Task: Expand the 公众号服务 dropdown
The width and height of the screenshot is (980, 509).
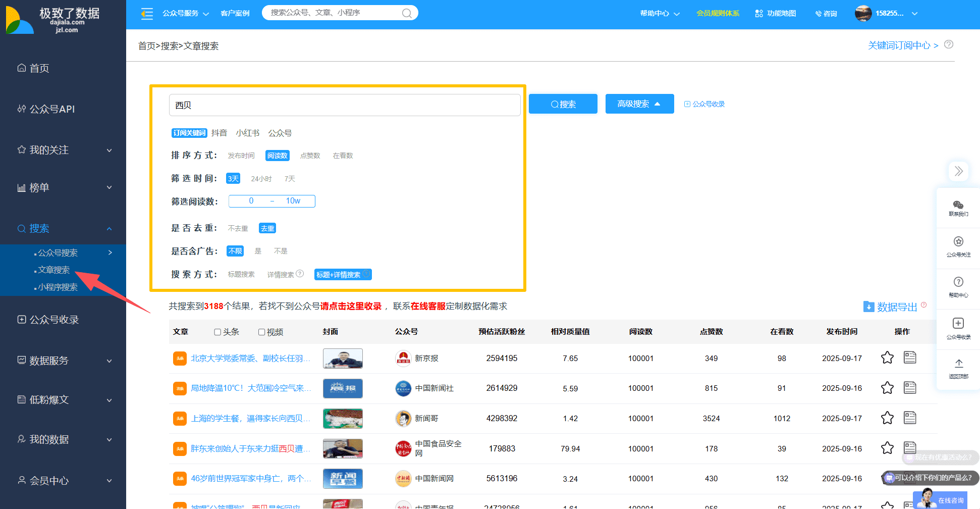Action: [x=185, y=14]
